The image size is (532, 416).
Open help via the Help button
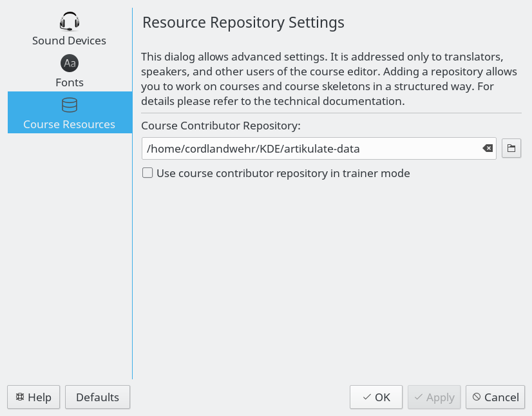(33, 397)
